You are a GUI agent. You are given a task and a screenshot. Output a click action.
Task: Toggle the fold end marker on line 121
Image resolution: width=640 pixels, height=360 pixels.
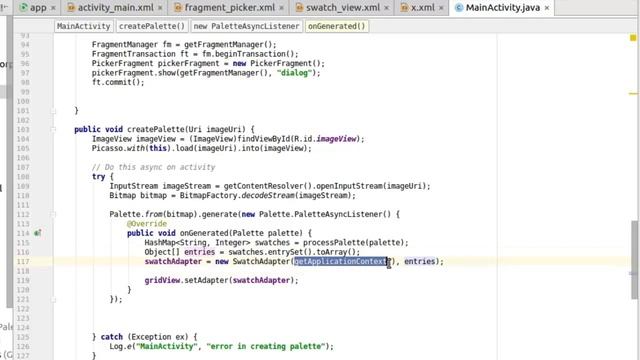point(53,300)
